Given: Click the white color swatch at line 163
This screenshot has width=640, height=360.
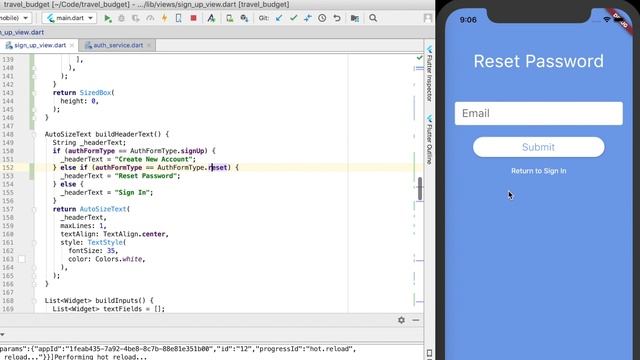Looking at the screenshot, I should click(x=22, y=259).
